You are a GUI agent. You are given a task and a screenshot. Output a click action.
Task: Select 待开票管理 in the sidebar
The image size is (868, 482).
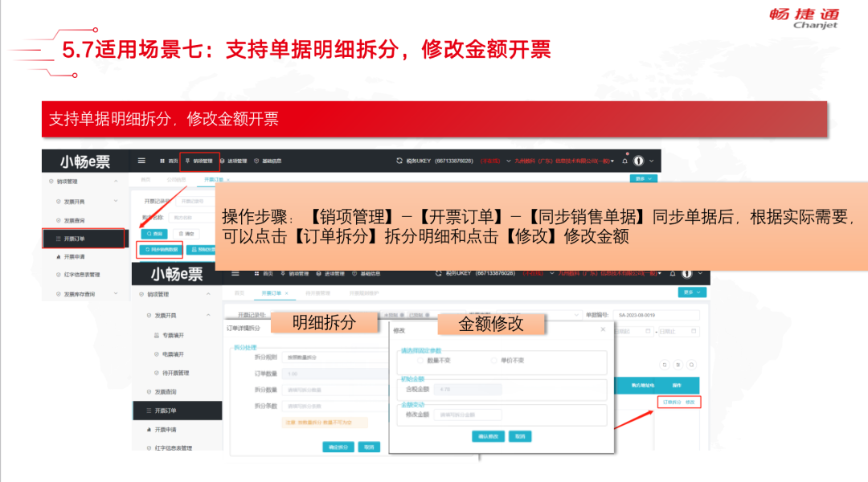tap(176, 373)
